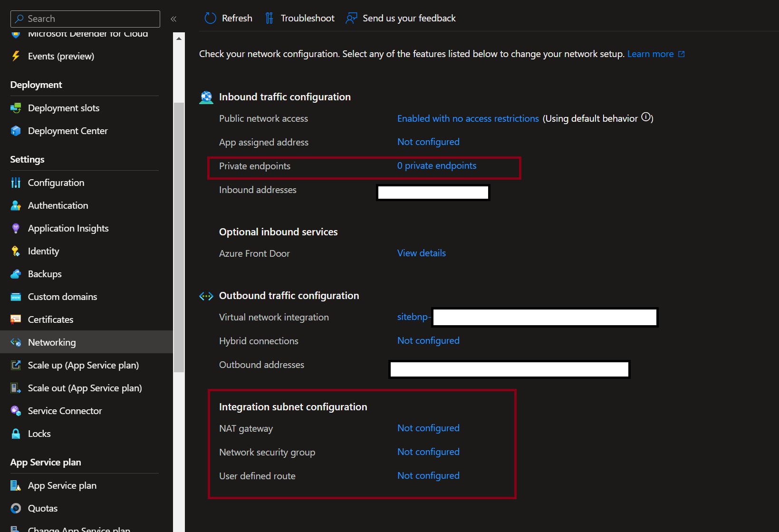Open the sitebnp virtual network integration link
Screen dimensions: 779x532
pyautogui.click(x=414, y=317)
